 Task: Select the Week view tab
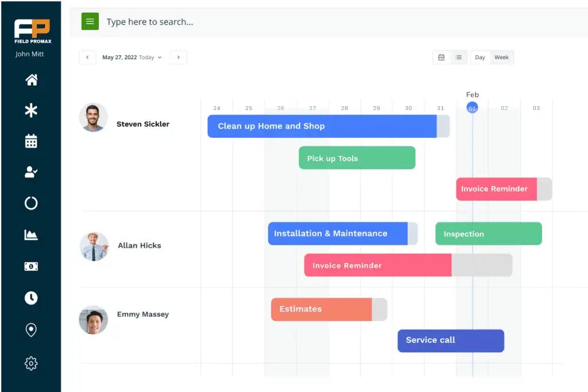tap(501, 57)
